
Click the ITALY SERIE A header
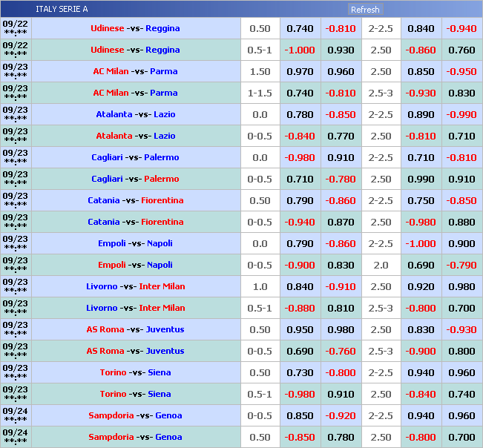[62, 10]
